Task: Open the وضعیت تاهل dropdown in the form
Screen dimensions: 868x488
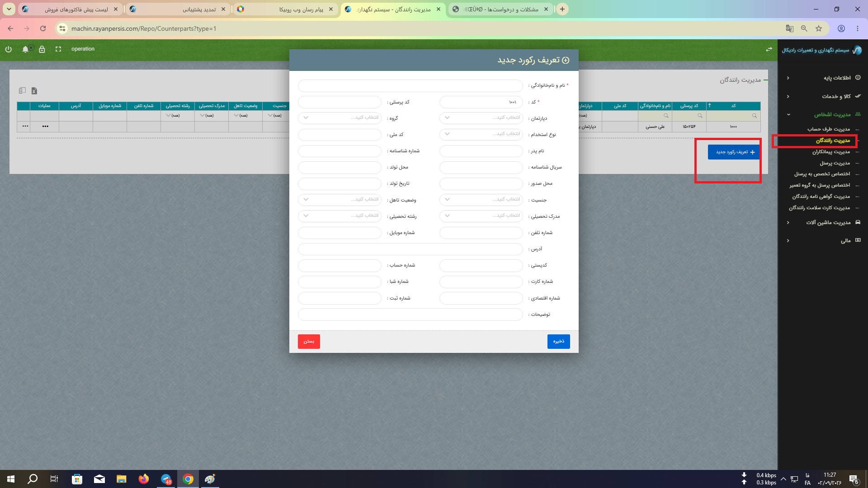Action: pos(340,200)
